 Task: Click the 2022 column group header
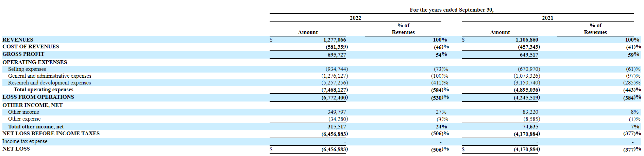point(355,18)
